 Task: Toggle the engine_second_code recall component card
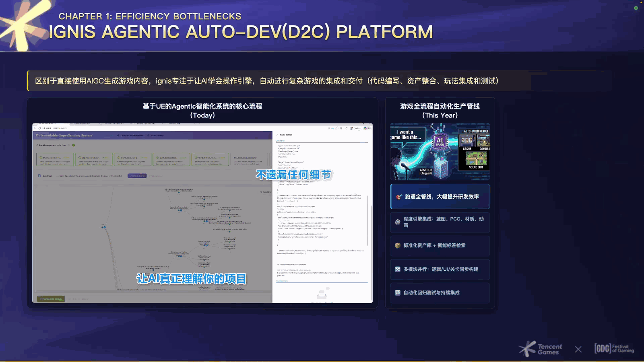(94, 159)
